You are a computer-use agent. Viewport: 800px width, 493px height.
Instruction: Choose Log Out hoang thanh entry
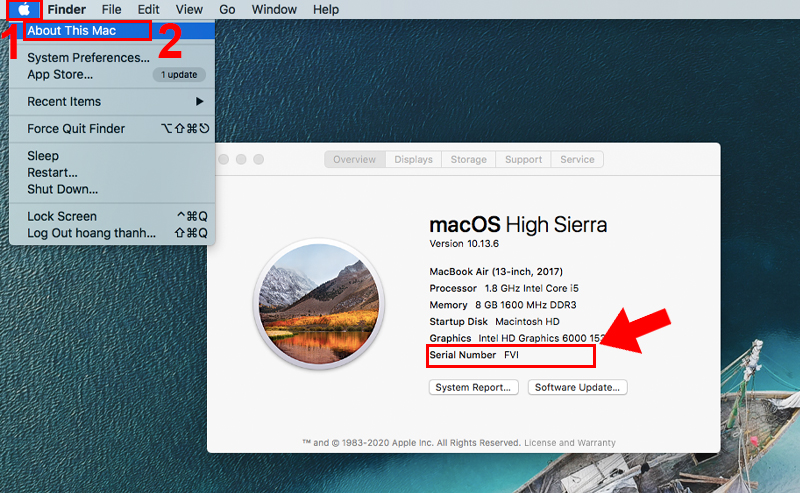[112, 233]
